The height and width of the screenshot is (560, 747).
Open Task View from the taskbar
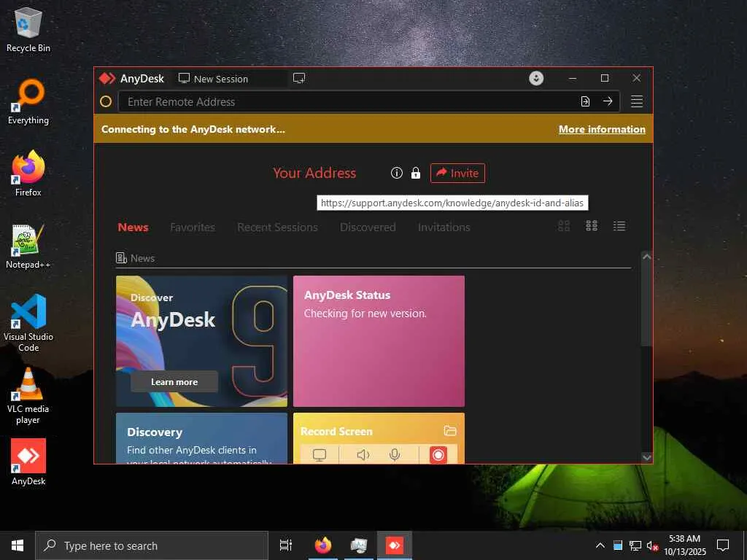(286, 545)
